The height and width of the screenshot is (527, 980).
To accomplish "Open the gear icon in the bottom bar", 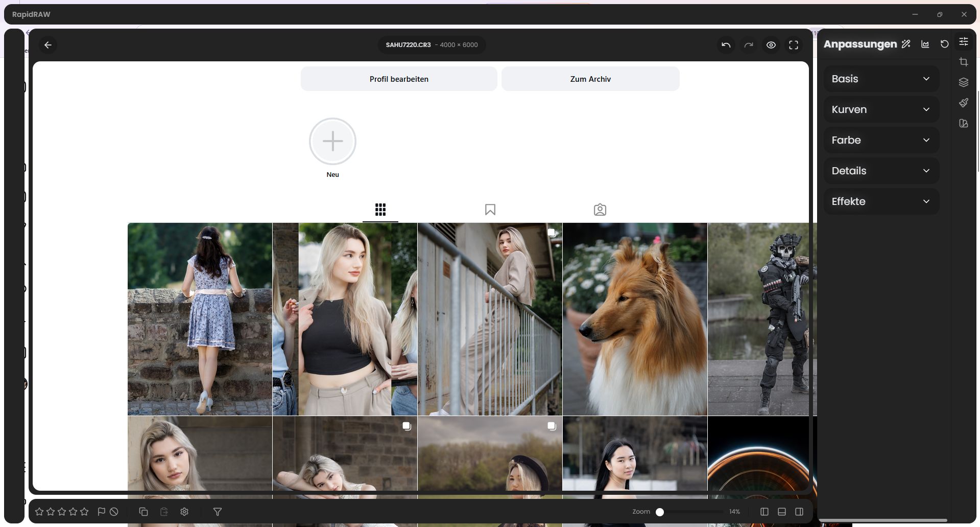I will click(184, 512).
